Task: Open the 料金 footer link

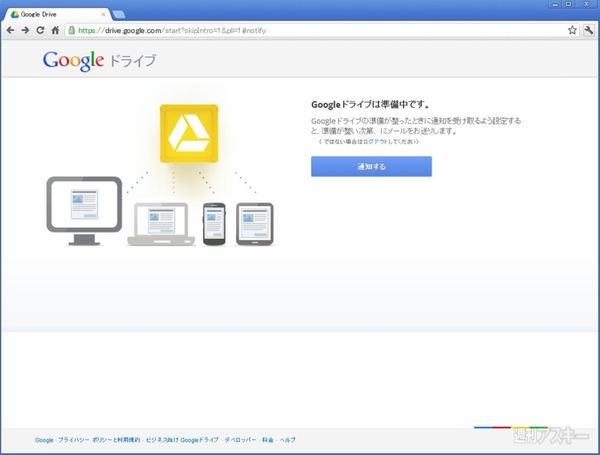Action: point(267,440)
